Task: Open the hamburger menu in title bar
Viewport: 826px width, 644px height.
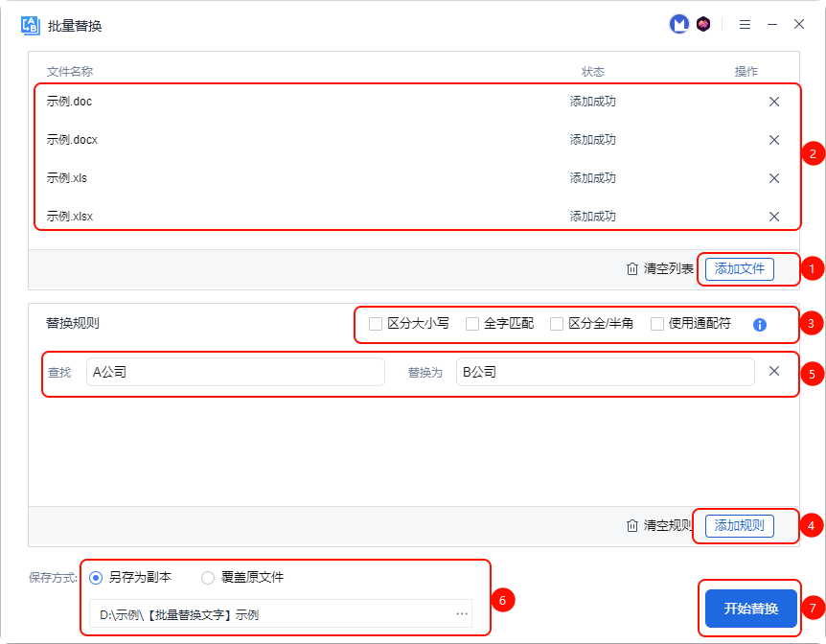Action: [745, 25]
